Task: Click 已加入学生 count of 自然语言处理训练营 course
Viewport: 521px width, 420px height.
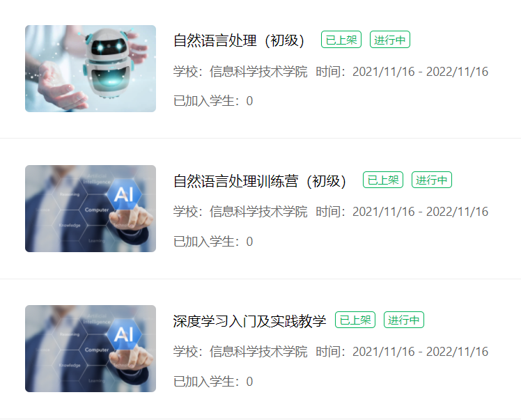Action: pos(213,242)
